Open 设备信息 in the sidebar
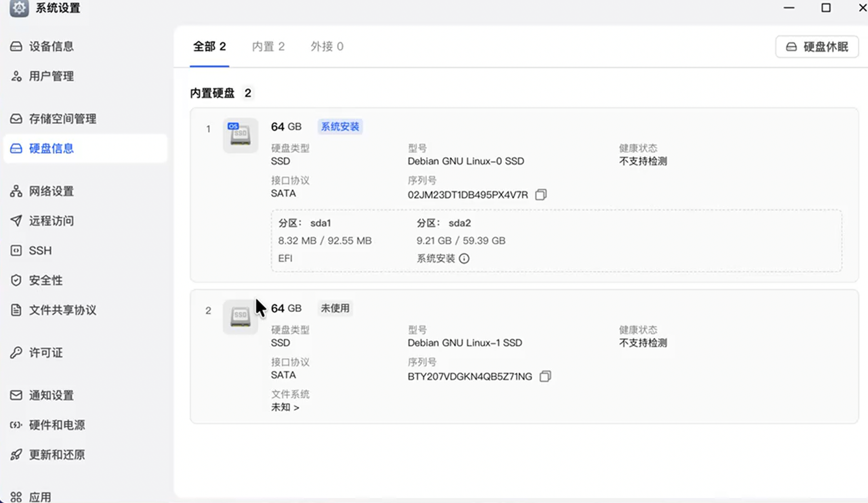Image resolution: width=868 pixels, height=503 pixels. click(x=51, y=46)
